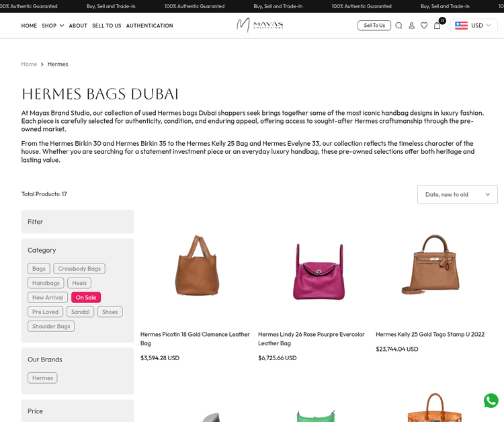504x422 pixels.
Task: Click the WhatsApp chat icon
Action: tap(491, 400)
